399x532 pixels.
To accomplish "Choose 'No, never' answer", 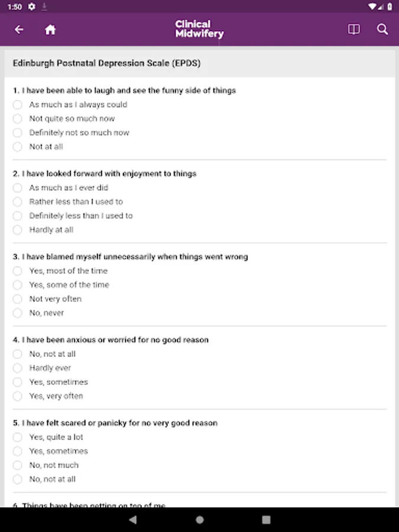I will pos(18,313).
